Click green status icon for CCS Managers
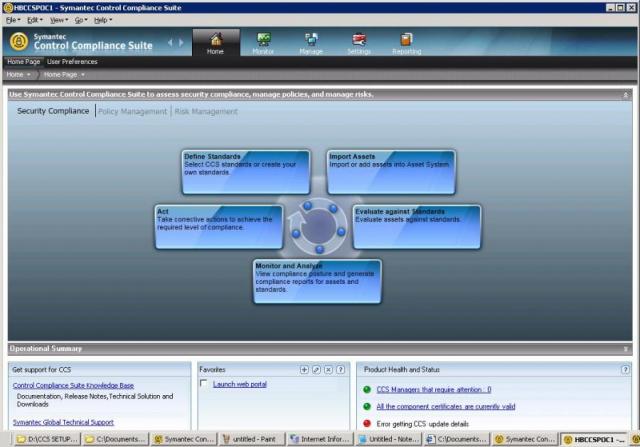This screenshot has height=447, width=640. coord(367,389)
